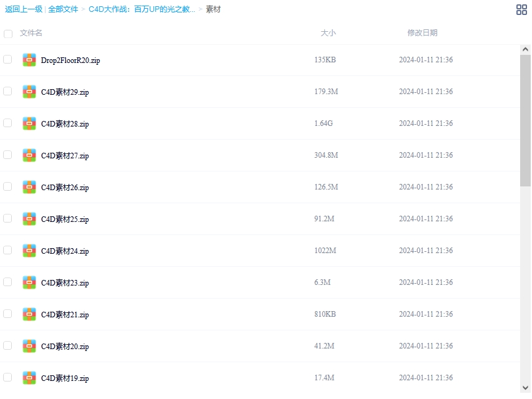Open file C4D素材23.zip
The image size is (532, 399).
[x=65, y=283]
